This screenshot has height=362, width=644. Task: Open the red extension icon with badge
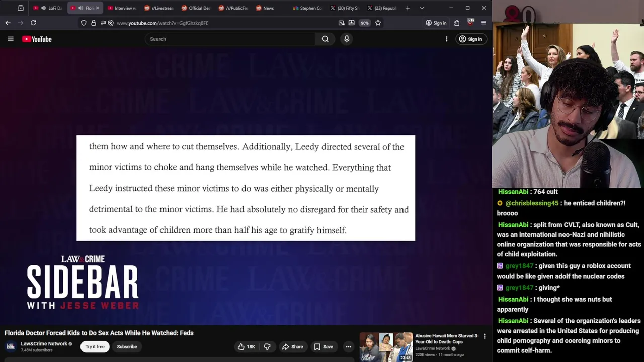pyautogui.click(x=470, y=22)
